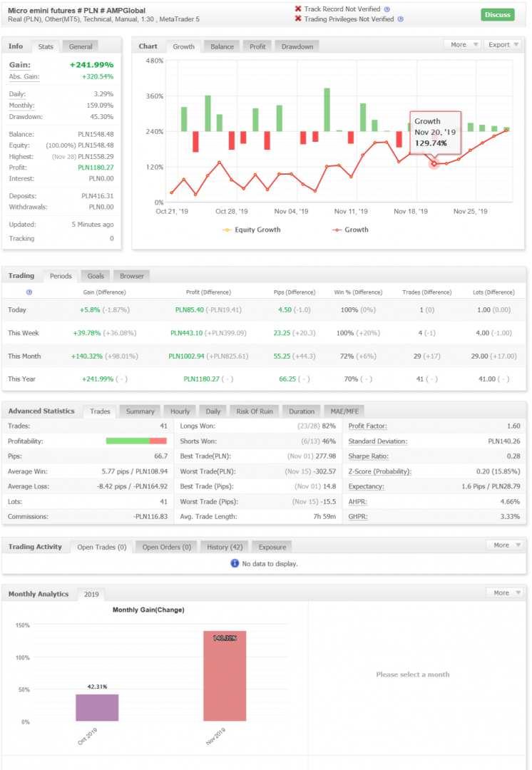The width and height of the screenshot is (532, 770).
Task: Expand More dropdown in Trading Activity panel
Action: point(506,545)
